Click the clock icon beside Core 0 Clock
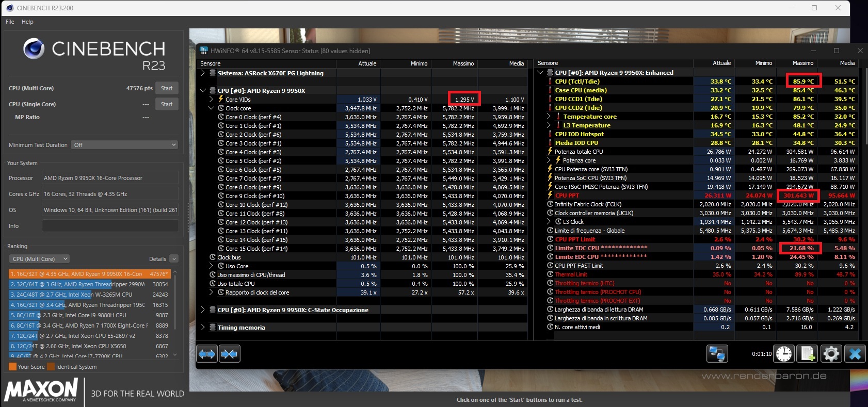Screen dimensions: 868x407 tap(220, 117)
